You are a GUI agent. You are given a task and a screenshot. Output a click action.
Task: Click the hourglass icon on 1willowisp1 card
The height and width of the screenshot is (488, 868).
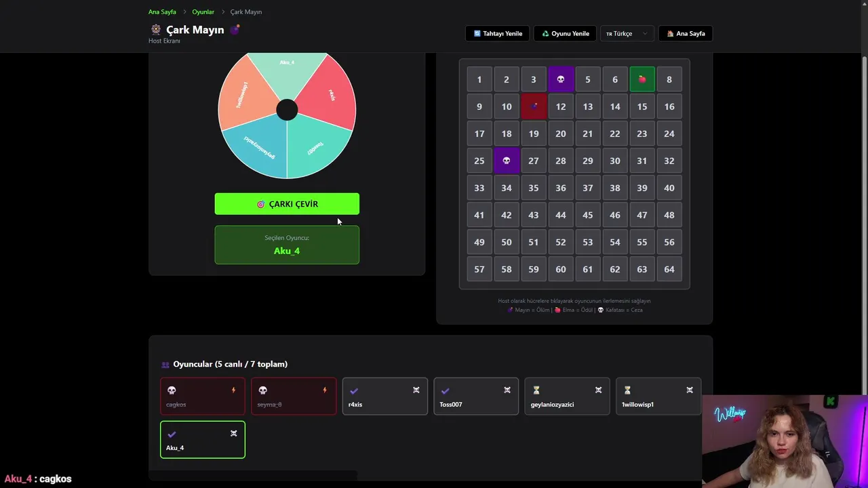point(627,390)
